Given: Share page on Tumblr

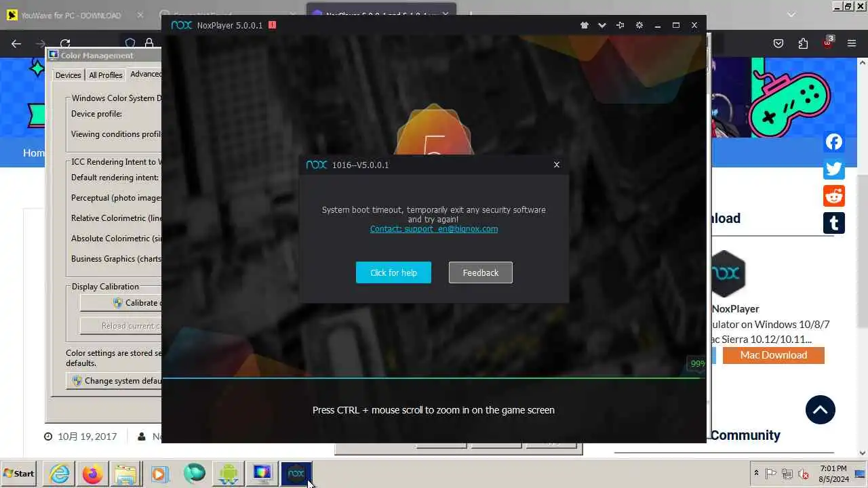Looking at the screenshot, I should (x=834, y=222).
